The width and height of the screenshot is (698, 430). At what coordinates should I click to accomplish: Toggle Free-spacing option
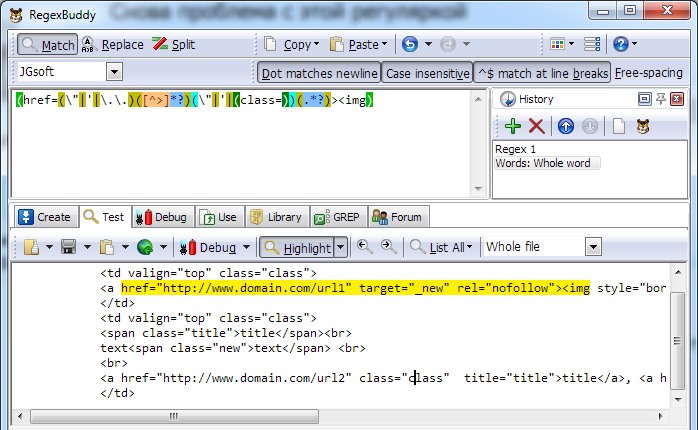649,73
